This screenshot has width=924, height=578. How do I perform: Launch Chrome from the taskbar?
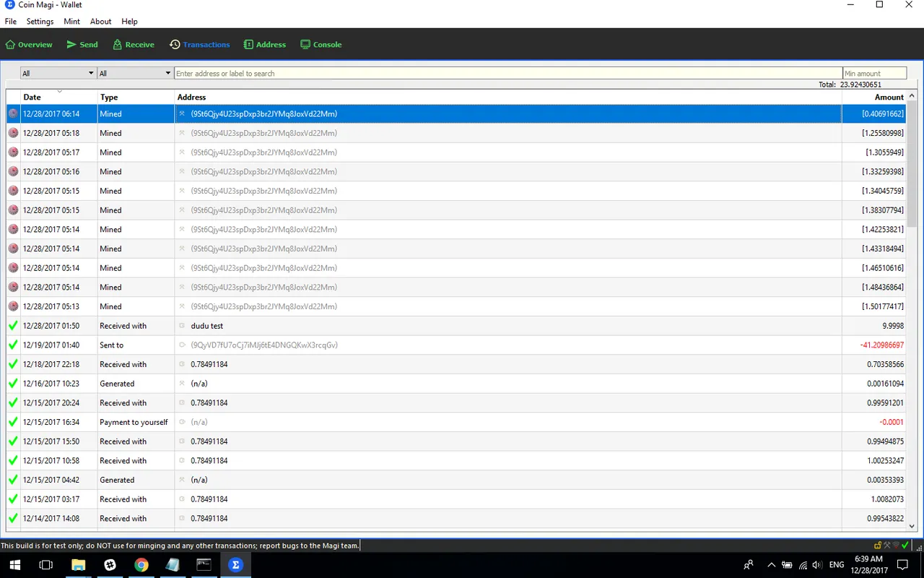coord(141,565)
